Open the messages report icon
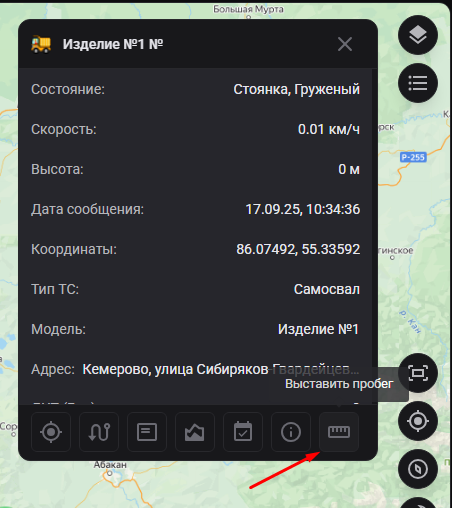This screenshot has height=508, width=452. (147, 432)
